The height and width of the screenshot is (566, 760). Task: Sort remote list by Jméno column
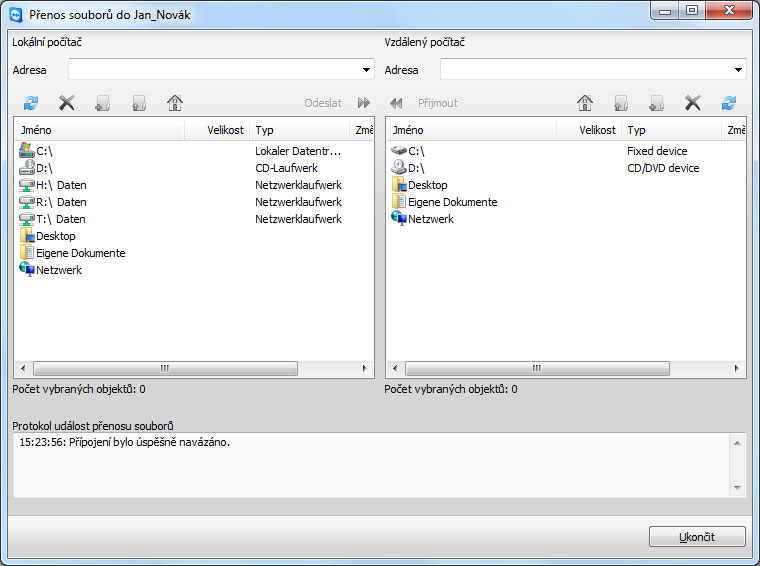[471, 130]
